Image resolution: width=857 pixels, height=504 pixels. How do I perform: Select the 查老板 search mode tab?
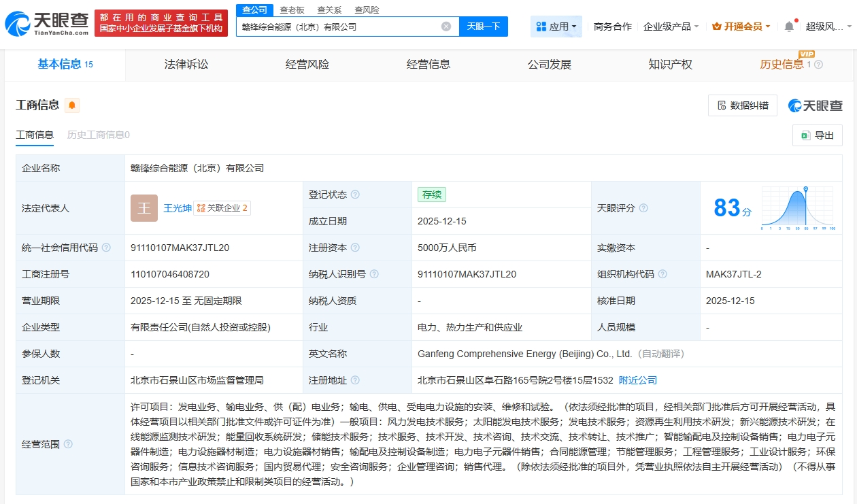point(292,10)
